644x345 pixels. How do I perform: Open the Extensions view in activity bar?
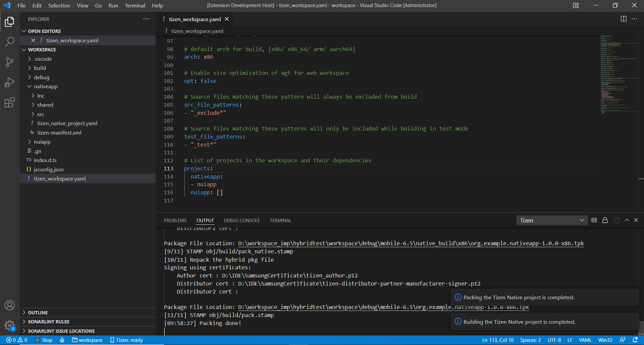coord(10,103)
